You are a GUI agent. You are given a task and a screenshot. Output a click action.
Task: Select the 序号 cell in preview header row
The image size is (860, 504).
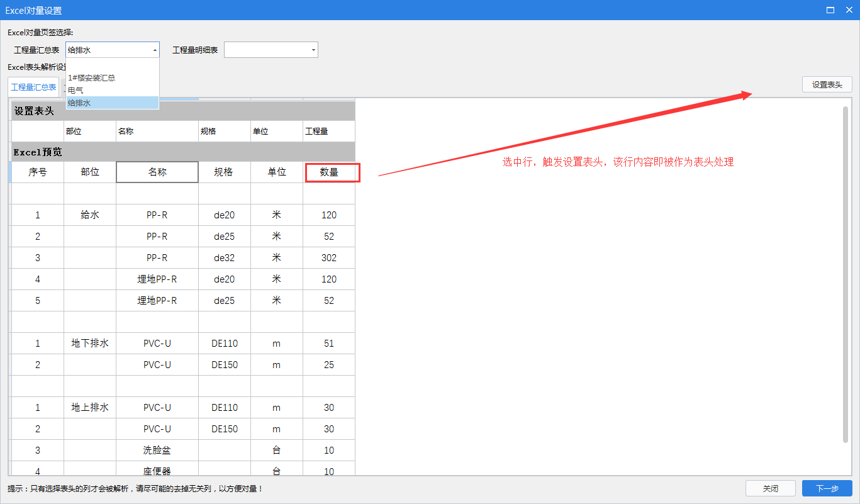point(38,172)
